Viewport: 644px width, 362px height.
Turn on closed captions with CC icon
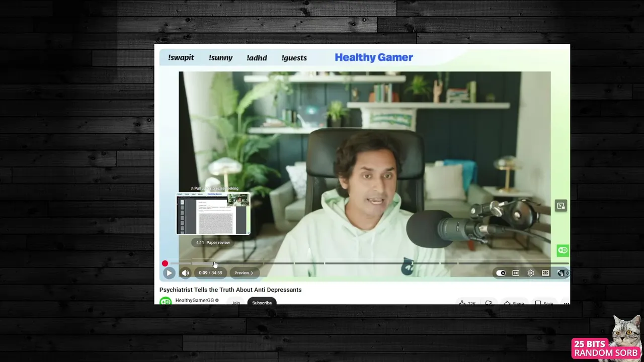coord(516,273)
